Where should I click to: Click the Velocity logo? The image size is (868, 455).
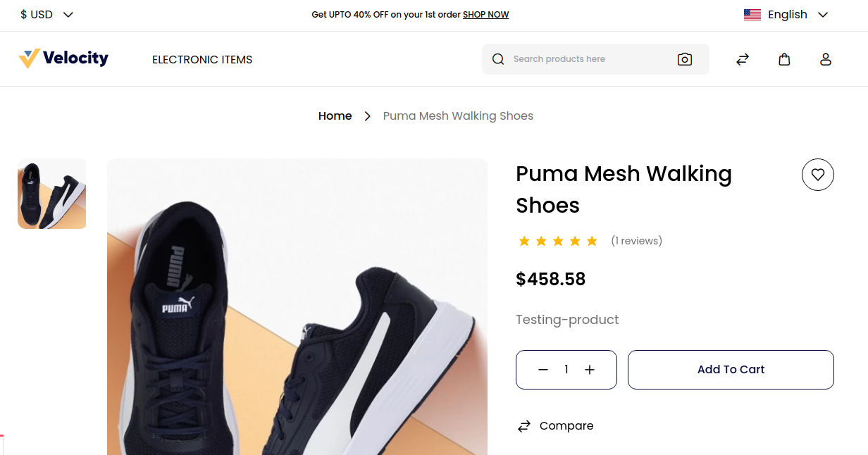(x=63, y=58)
